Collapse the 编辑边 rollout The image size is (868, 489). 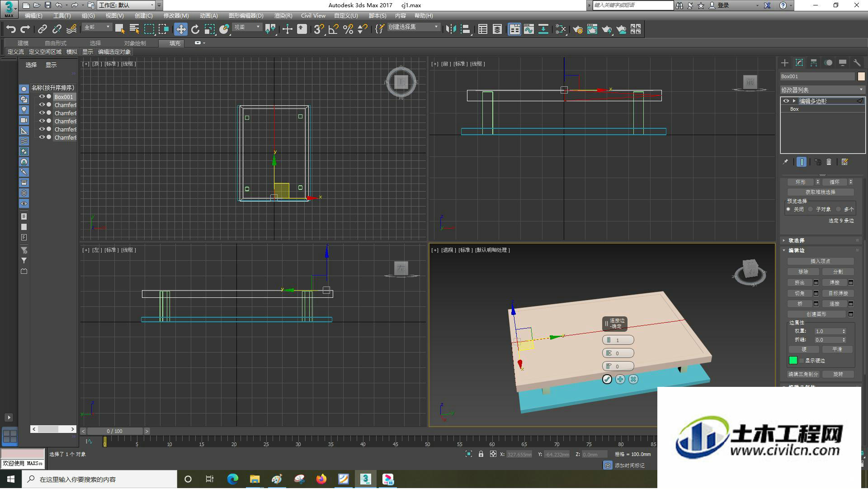pyautogui.click(x=796, y=250)
